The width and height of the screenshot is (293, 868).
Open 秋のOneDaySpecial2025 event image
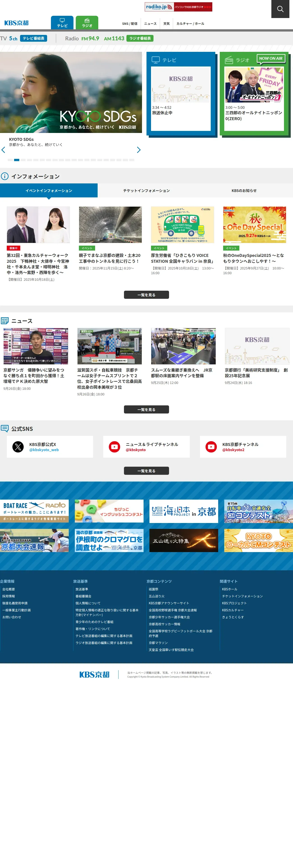coord(254,225)
